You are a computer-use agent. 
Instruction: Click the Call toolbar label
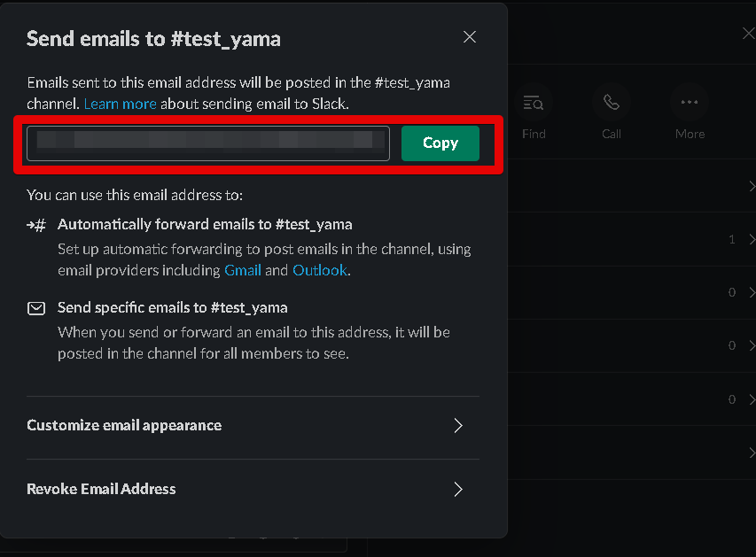612,134
